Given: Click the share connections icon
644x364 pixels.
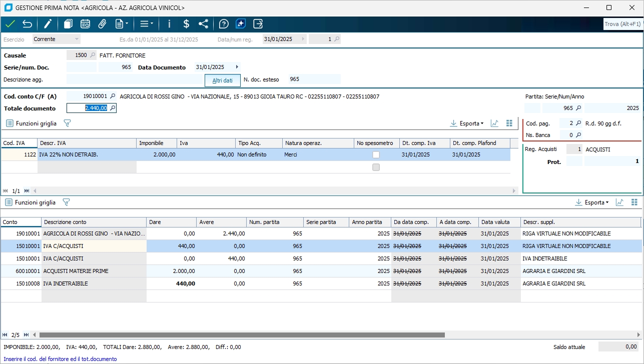Looking at the screenshot, I should coord(203,24).
